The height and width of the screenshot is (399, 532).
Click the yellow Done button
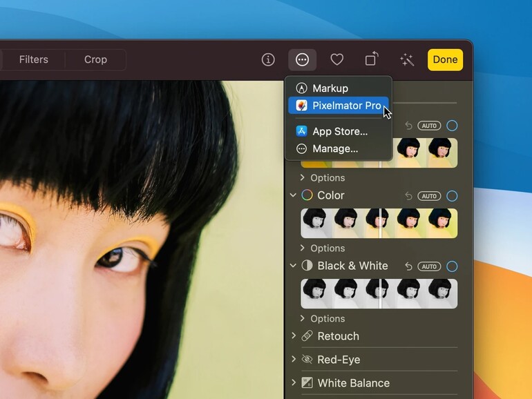445,59
